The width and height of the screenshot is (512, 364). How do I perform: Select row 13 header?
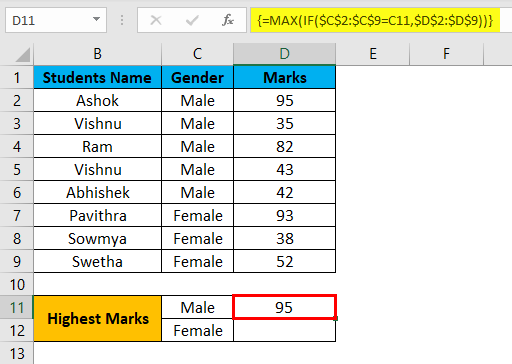pos(17,353)
